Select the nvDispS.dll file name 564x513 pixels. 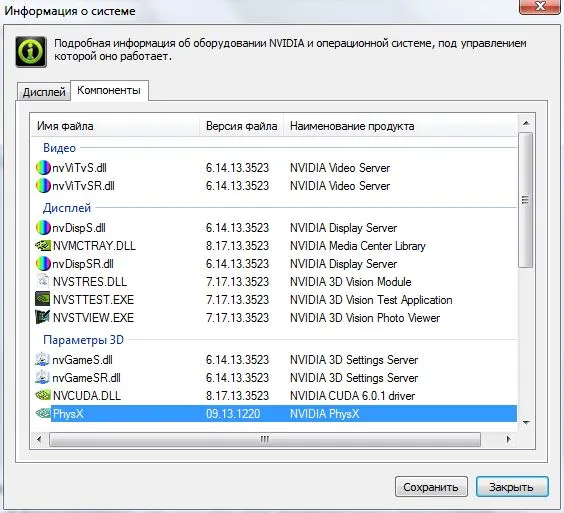coord(79,228)
